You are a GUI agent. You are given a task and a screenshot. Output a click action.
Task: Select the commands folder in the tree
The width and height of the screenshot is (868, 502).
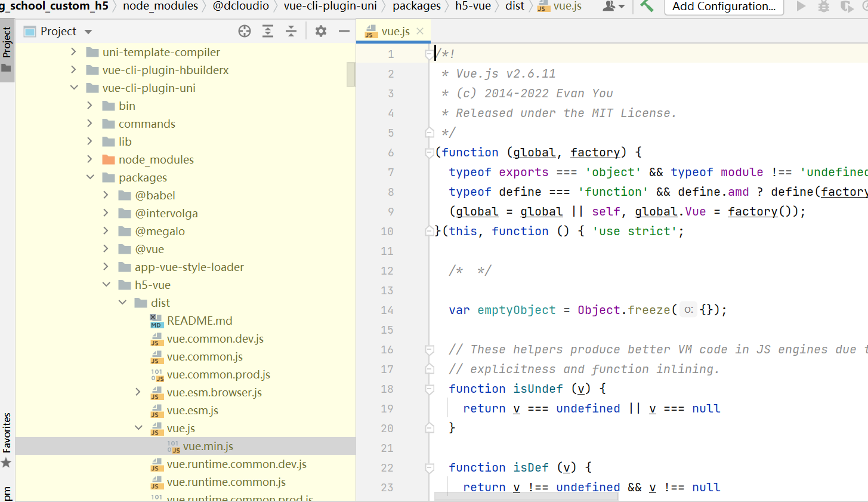tap(147, 124)
